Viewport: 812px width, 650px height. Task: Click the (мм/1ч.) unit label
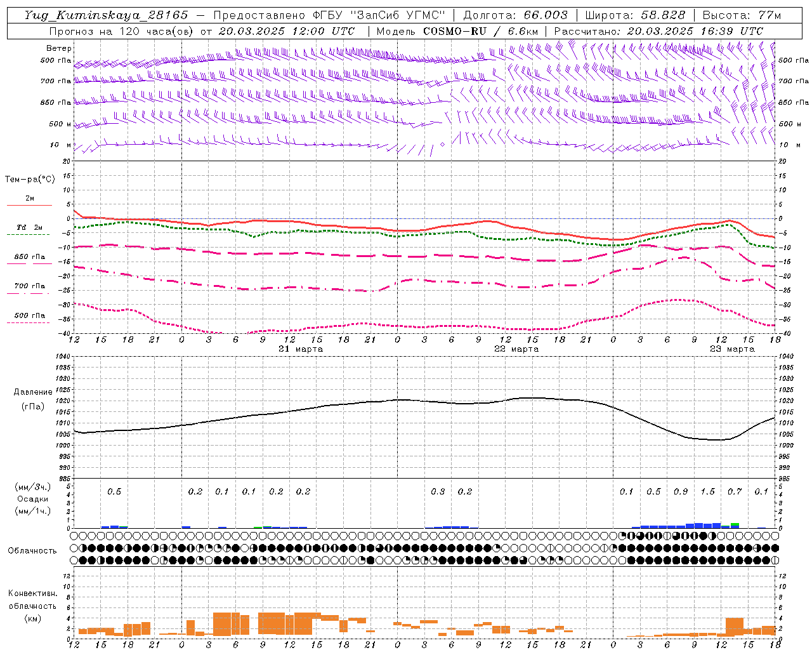tap(33, 511)
